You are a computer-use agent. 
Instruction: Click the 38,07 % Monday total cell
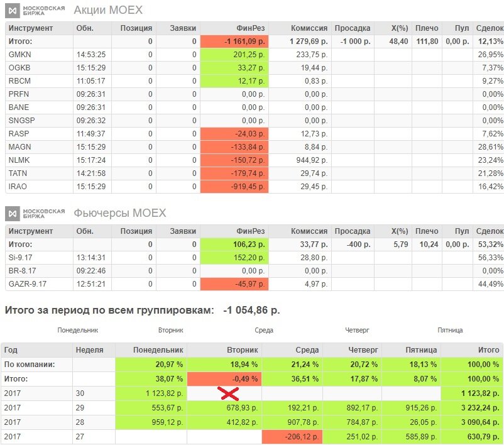(151, 379)
